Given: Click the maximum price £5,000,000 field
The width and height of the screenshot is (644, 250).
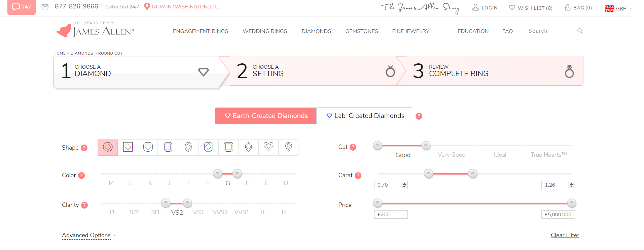Looking at the screenshot, I should [558, 215].
